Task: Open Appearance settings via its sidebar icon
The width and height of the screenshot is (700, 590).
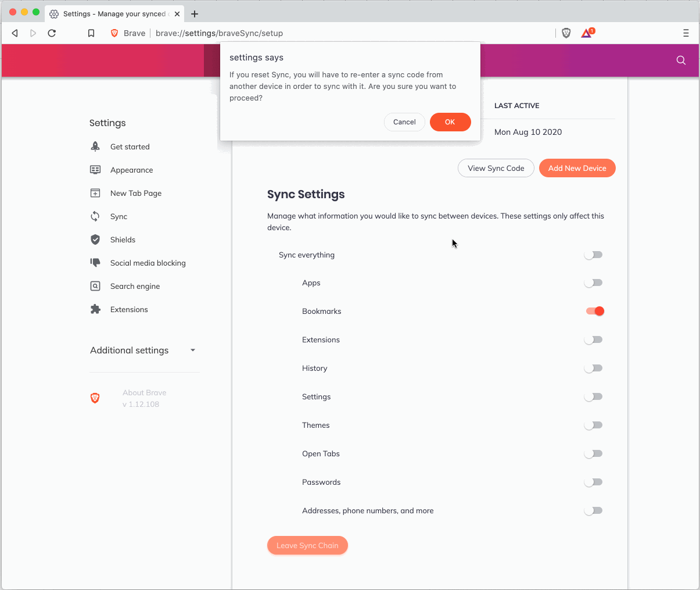Action: [95, 170]
